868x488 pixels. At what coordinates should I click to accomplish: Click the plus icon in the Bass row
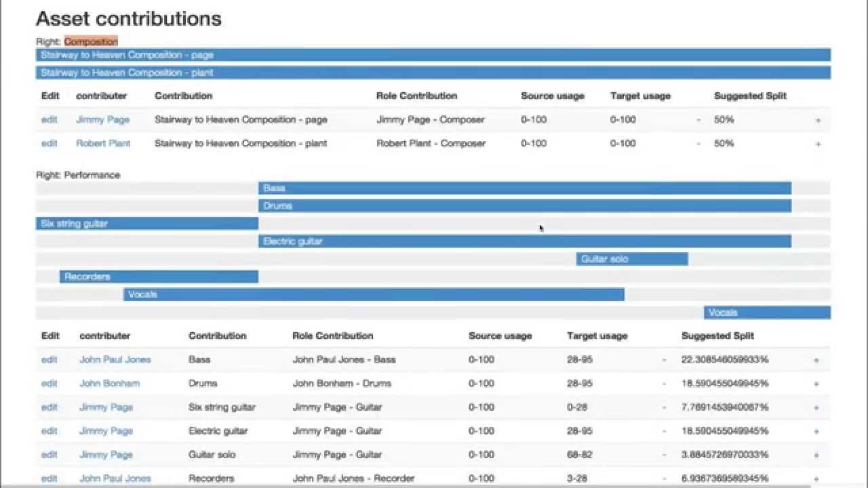pos(816,360)
